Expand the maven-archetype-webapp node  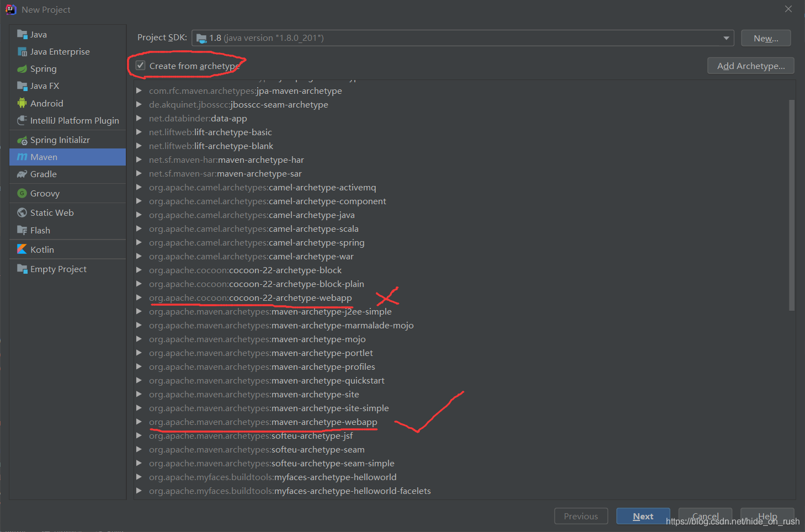(139, 422)
